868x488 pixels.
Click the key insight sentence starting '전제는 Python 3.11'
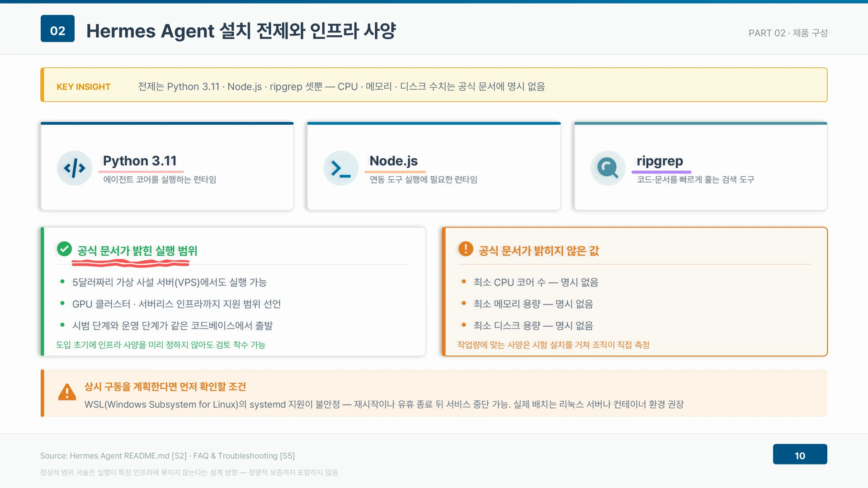[x=341, y=86]
